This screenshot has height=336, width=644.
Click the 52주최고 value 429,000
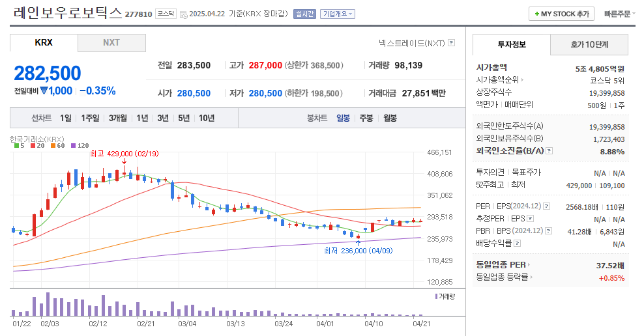click(x=579, y=186)
